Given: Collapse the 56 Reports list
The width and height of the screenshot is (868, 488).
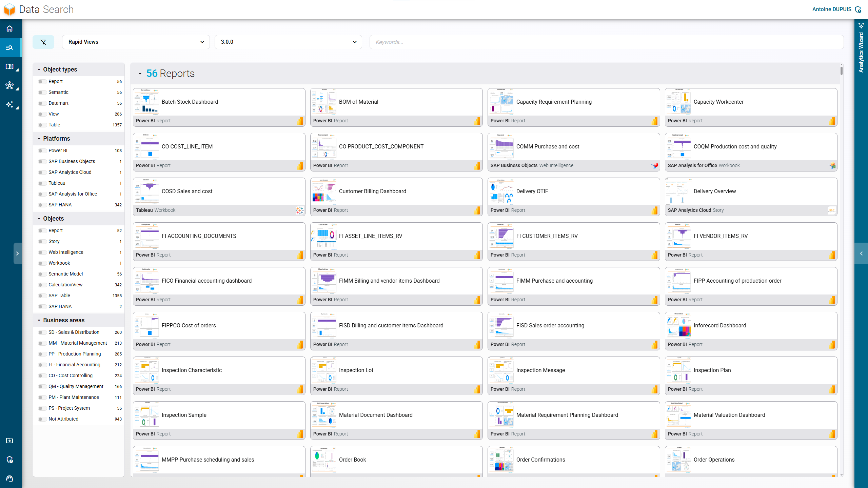Looking at the screenshot, I should coord(140,74).
